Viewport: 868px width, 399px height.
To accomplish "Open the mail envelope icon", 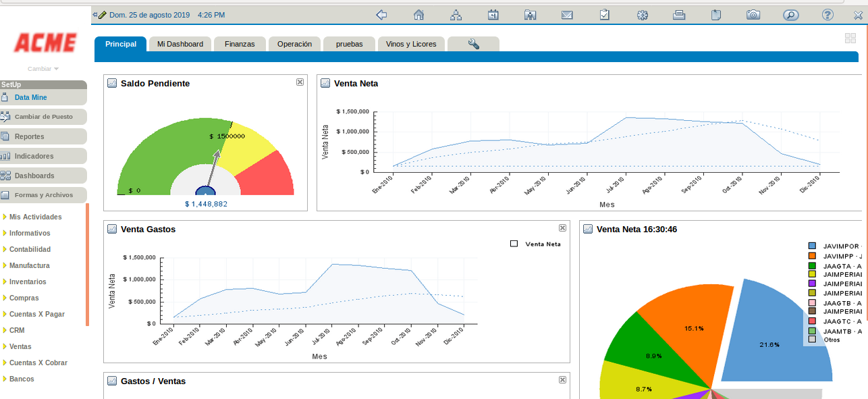I will [x=567, y=15].
